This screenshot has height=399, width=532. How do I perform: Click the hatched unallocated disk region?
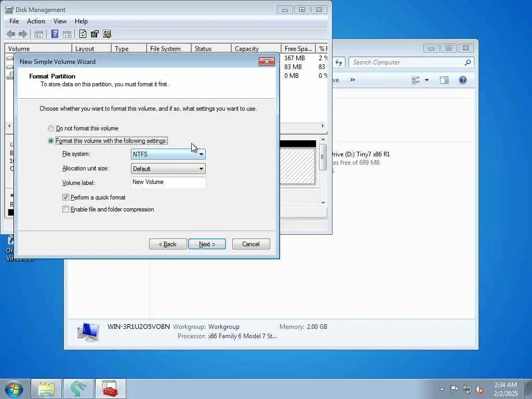coord(298,166)
